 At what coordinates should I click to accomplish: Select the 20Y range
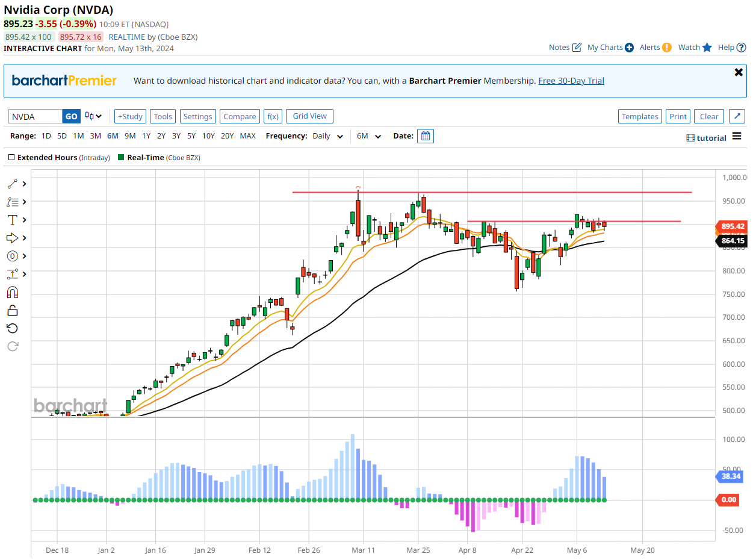pos(227,136)
